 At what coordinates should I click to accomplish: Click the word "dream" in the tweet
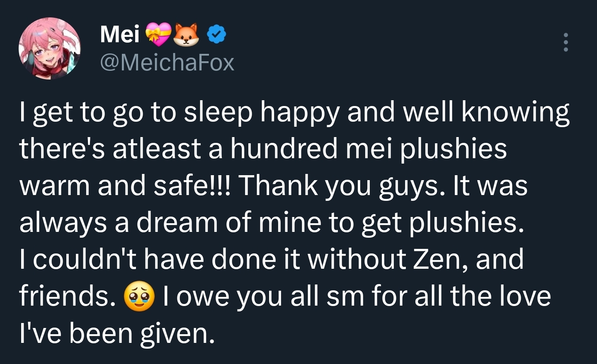tap(177, 223)
